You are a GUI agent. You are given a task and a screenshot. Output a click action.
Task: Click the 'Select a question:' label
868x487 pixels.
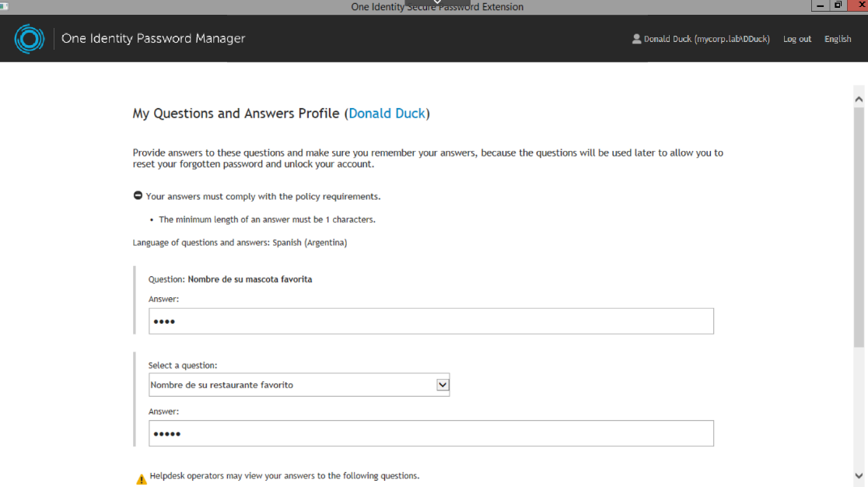click(x=183, y=366)
